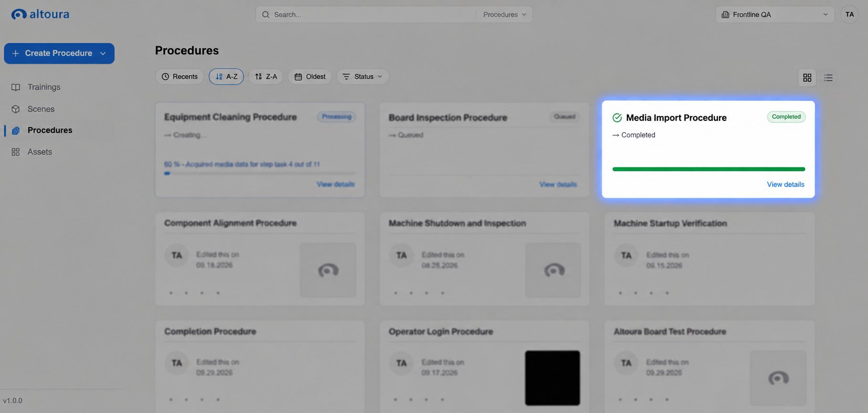The image size is (868, 413).
Task: Go to Trainings in sidebar
Action: tap(44, 87)
